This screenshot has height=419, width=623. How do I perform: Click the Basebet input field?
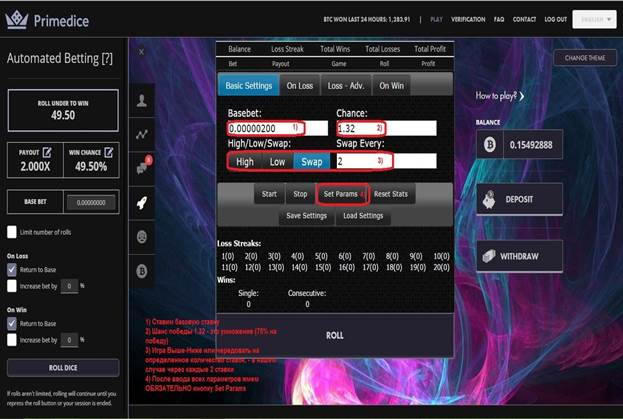pos(278,128)
